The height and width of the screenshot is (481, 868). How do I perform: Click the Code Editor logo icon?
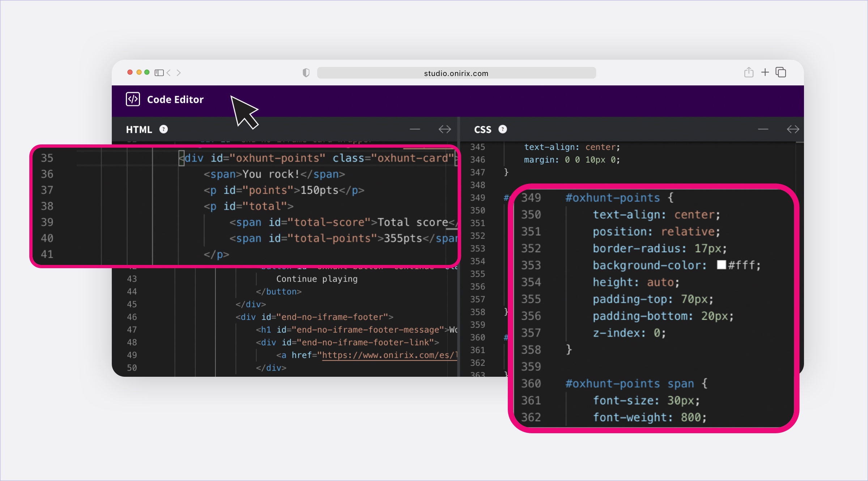[x=133, y=99]
